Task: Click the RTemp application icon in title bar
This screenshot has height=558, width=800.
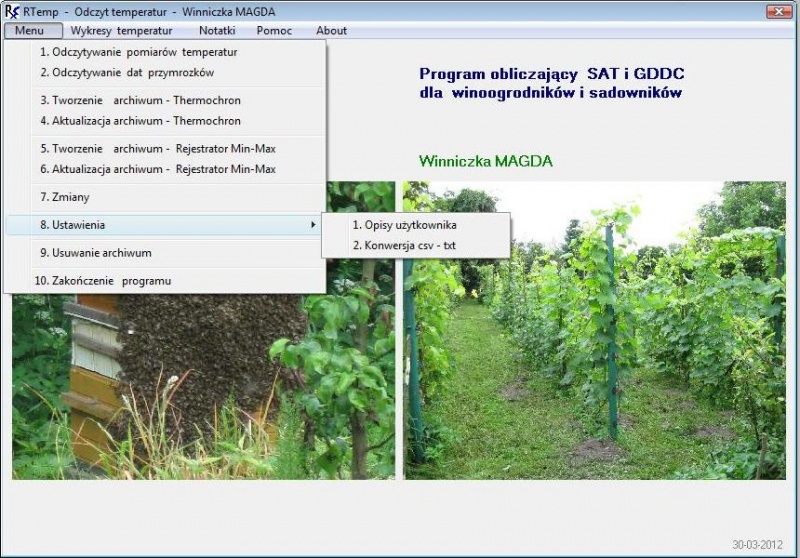Action: coord(12,11)
